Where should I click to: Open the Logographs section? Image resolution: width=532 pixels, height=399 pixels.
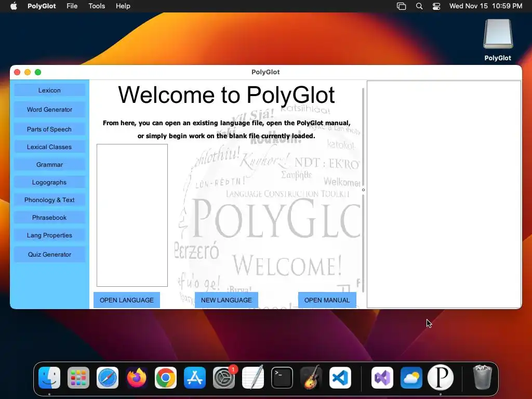[x=49, y=182]
